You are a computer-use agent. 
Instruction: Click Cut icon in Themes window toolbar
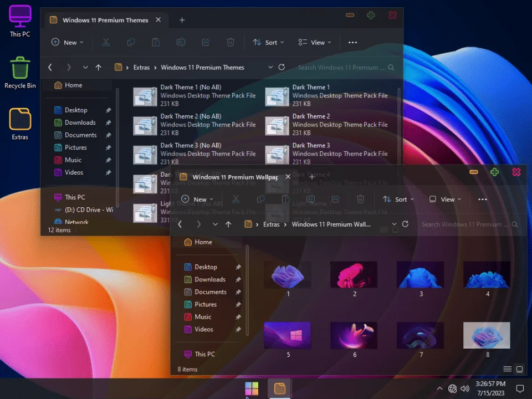click(106, 43)
